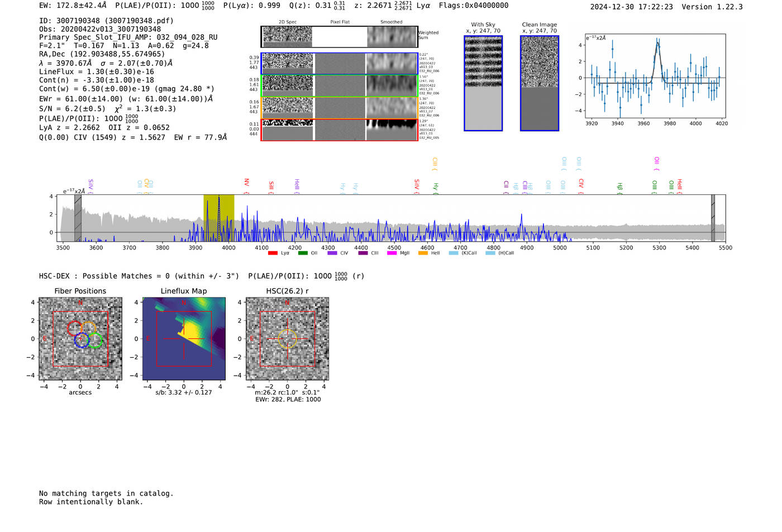Click the LyA z = 2.2662 text
782x532 pixels.
click(70, 127)
